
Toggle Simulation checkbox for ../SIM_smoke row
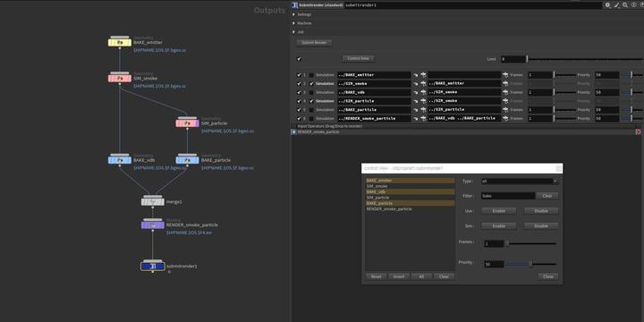[x=311, y=84]
